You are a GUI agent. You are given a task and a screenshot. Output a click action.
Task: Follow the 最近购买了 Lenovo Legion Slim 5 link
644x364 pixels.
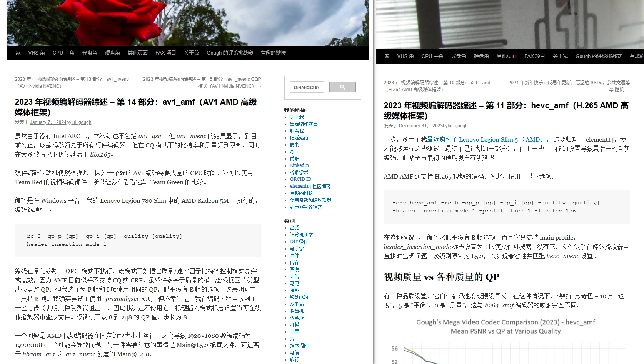(x=489, y=139)
